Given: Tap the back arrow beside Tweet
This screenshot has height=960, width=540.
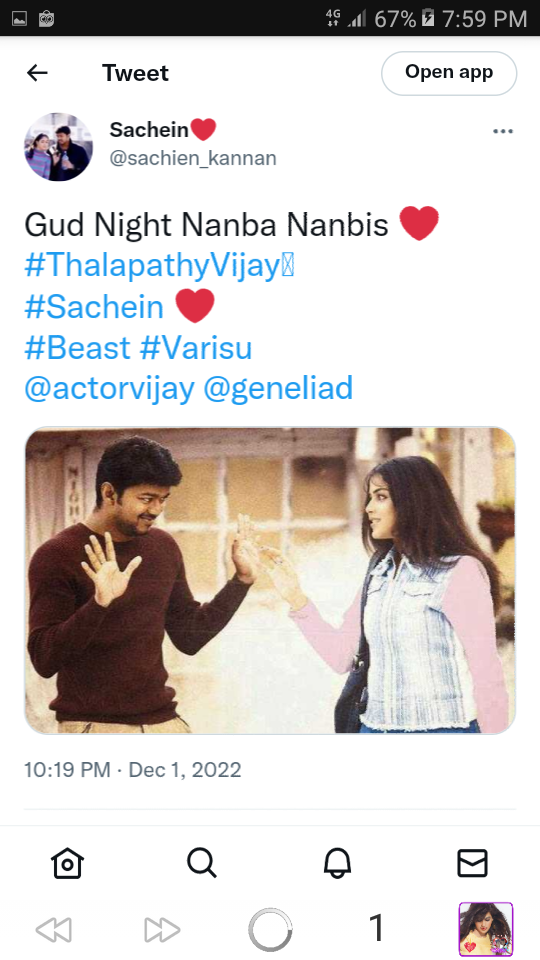Looking at the screenshot, I should point(37,73).
